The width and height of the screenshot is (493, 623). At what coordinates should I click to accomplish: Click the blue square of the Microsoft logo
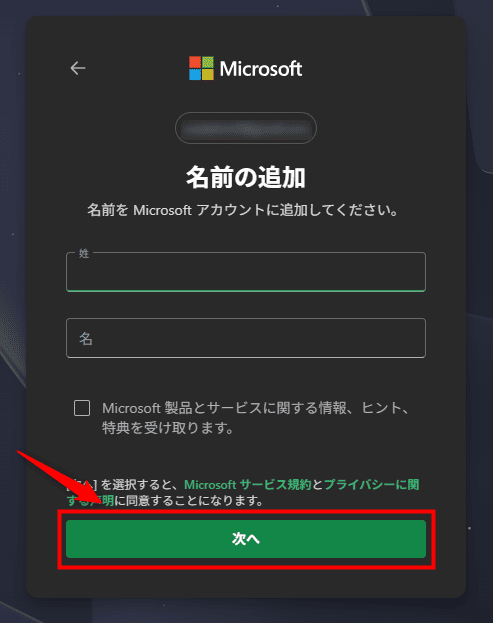[x=195, y=75]
